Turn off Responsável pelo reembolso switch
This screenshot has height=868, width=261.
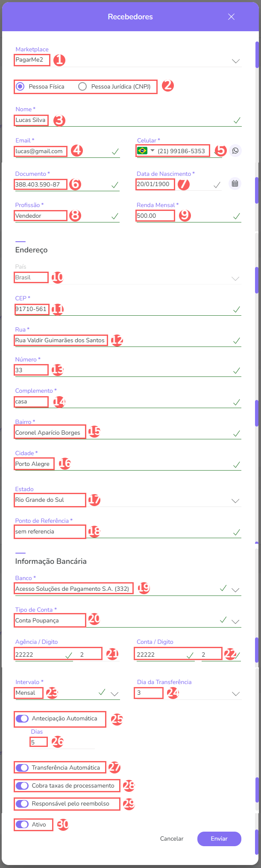coord(22,803)
